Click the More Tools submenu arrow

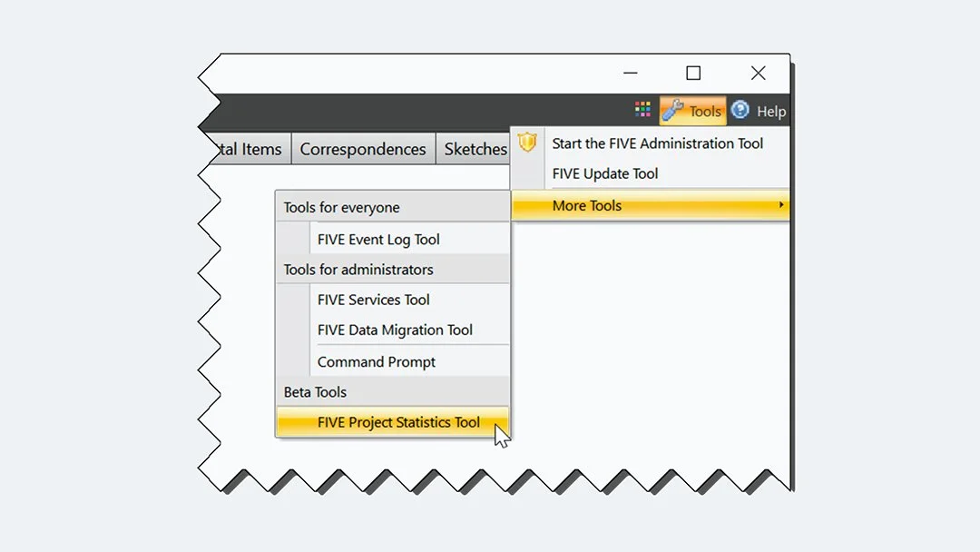point(780,205)
